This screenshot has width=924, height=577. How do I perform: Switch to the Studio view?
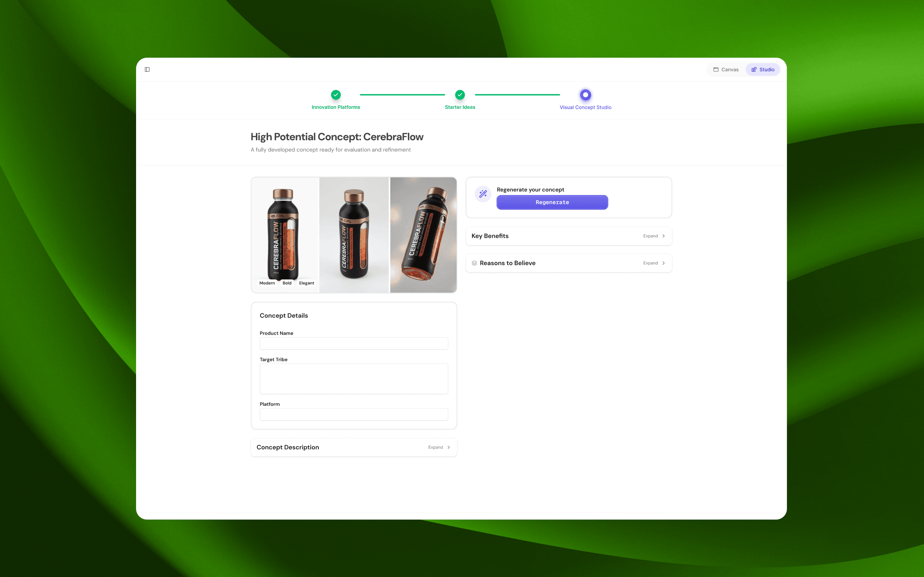(763, 70)
